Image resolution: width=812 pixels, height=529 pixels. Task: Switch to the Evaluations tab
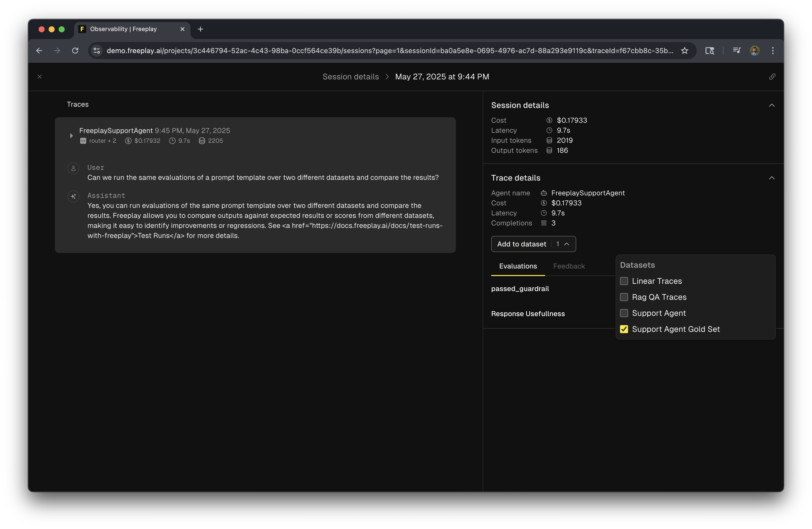click(518, 266)
